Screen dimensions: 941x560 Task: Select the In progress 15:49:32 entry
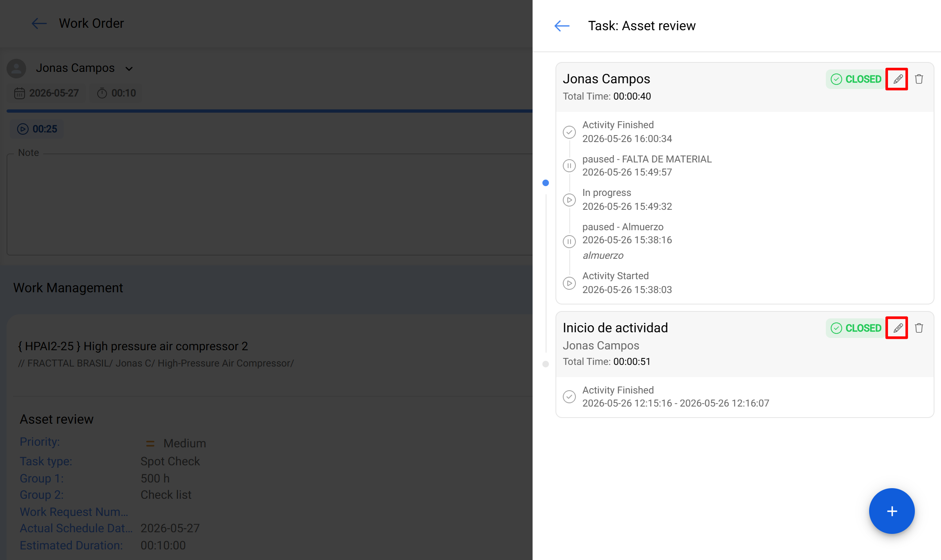pos(627,200)
